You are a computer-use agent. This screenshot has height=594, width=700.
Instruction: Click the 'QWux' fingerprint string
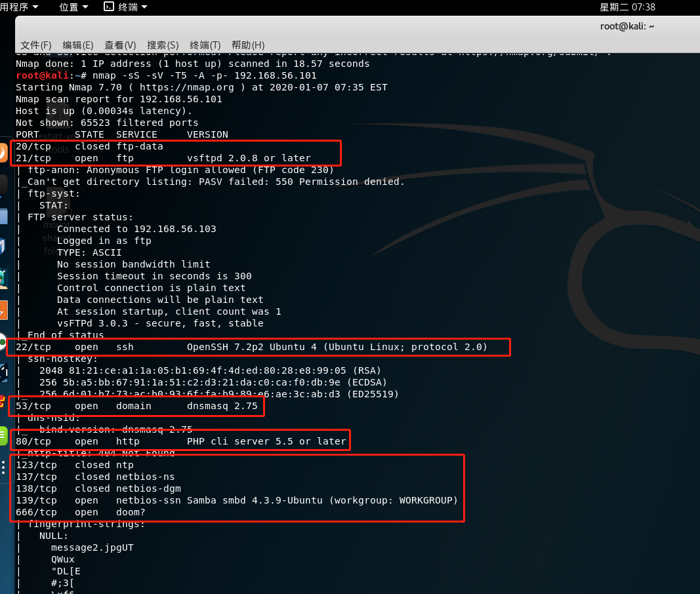(x=63, y=559)
